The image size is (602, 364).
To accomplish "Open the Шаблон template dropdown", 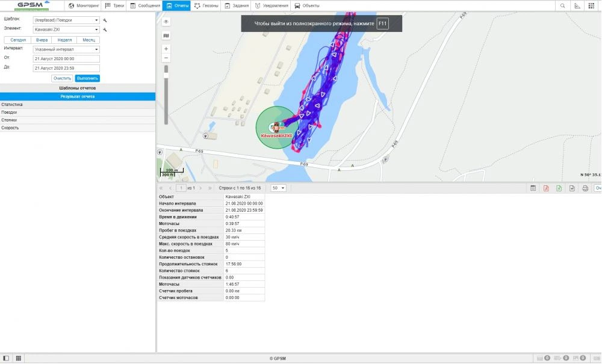I will tap(65, 20).
